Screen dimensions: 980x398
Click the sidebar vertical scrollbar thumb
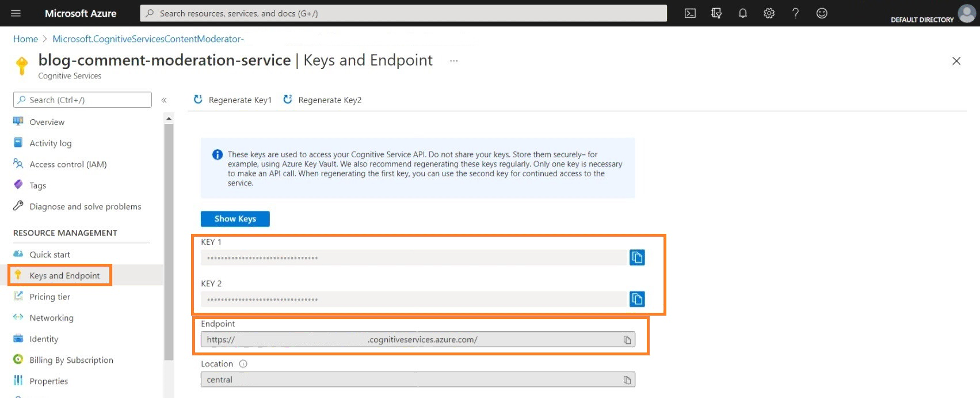click(x=169, y=242)
